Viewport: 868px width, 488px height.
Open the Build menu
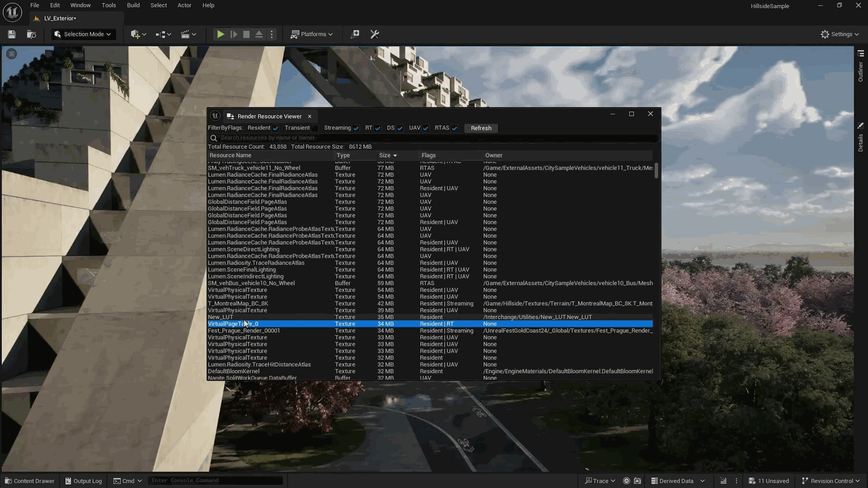(x=133, y=5)
